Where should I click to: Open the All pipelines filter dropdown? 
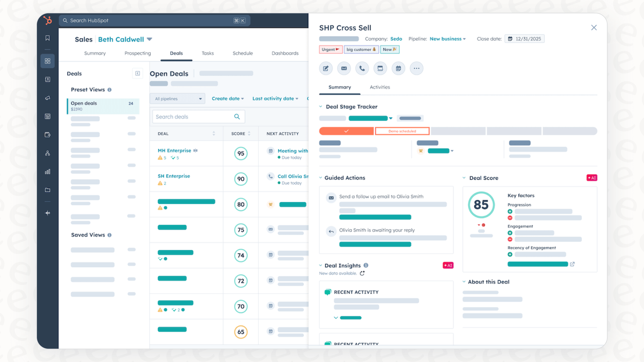click(x=177, y=98)
